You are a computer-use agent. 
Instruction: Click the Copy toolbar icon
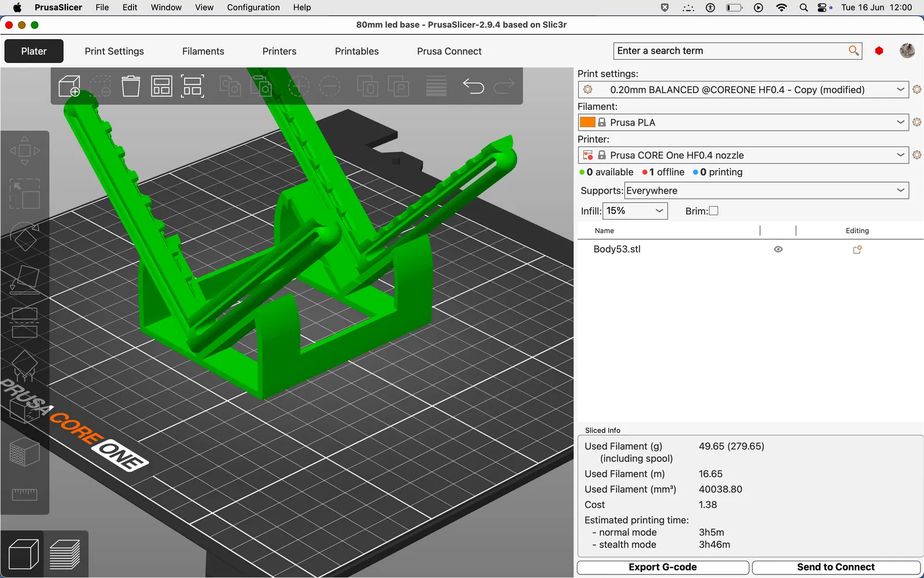click(x=230, y=86)
